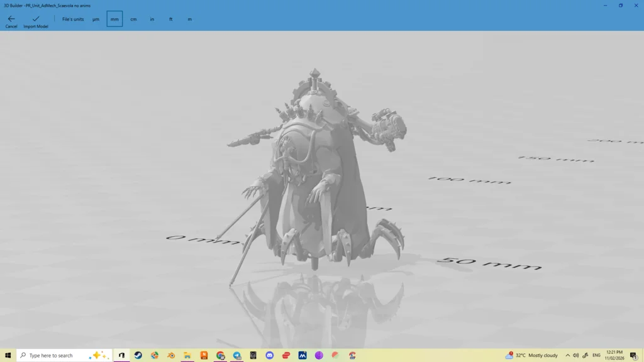Open Discord from the taskbar

point(270,355)
